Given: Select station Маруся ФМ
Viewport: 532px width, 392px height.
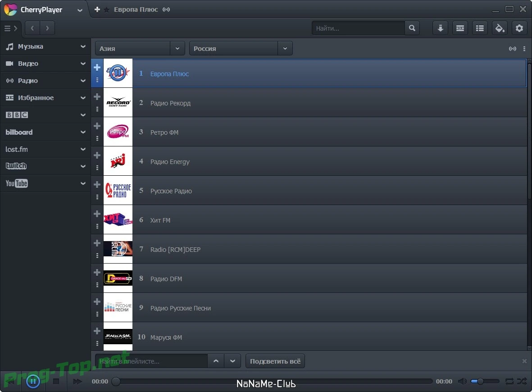Looking at the screenshot, I should 309,337.
